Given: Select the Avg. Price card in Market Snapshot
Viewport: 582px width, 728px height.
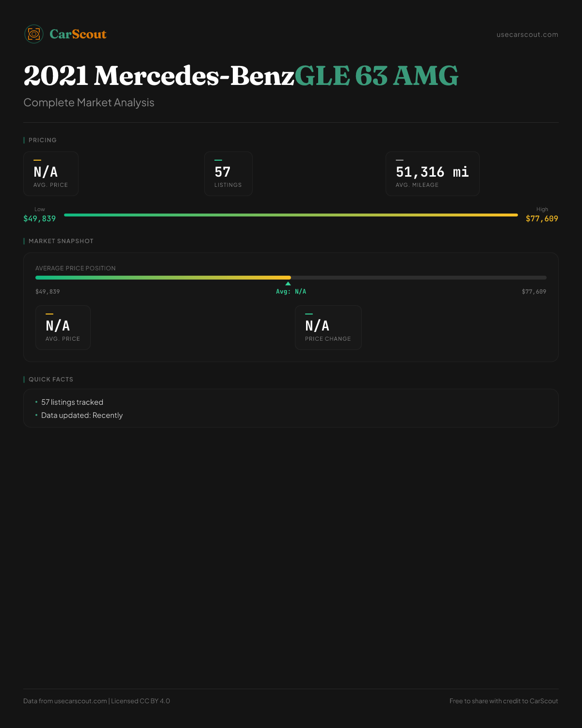Looking at the screenshot, I should (63, 328).
